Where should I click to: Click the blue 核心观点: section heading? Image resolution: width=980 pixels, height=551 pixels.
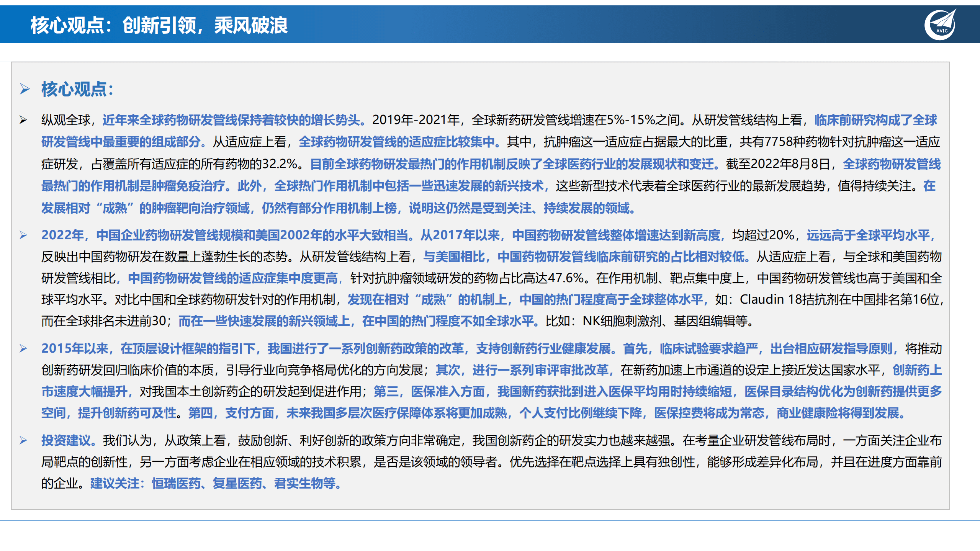click(x=77, y=89)
